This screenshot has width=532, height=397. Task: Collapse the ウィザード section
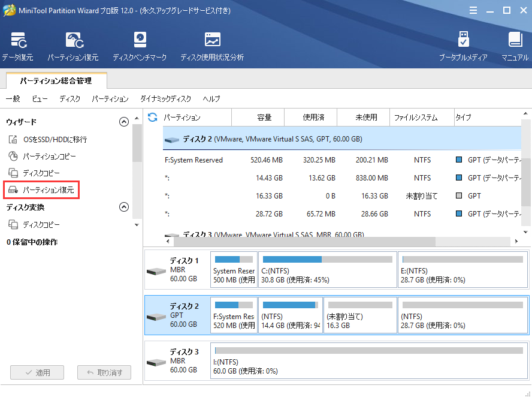pos(124,122)
